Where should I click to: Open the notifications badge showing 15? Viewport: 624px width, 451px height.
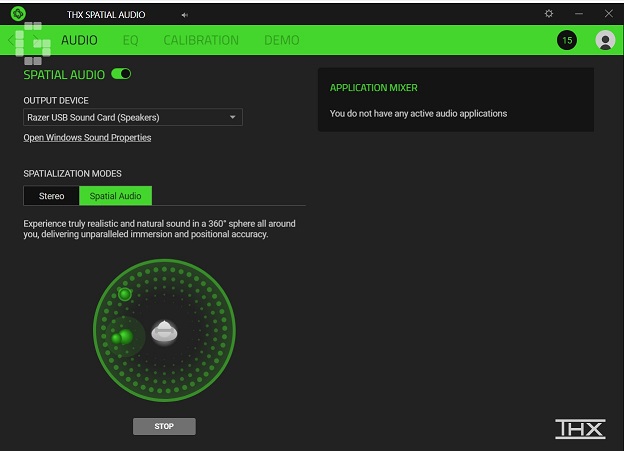pyautogui.click(x=567, y=40)
